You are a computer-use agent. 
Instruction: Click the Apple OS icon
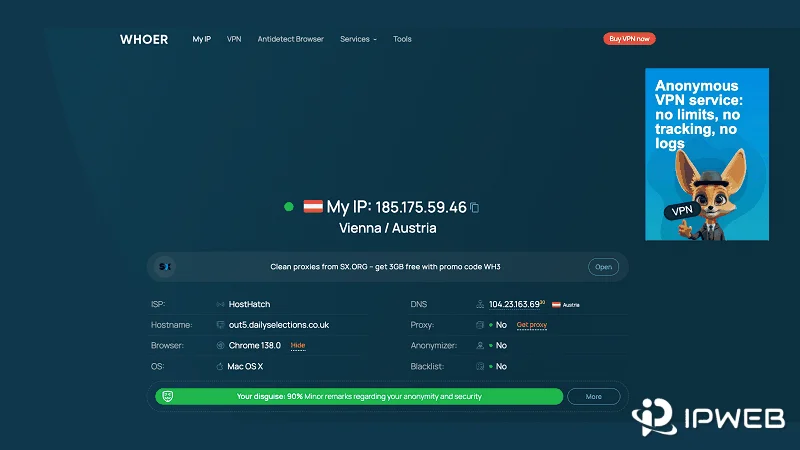pos(220,366)
